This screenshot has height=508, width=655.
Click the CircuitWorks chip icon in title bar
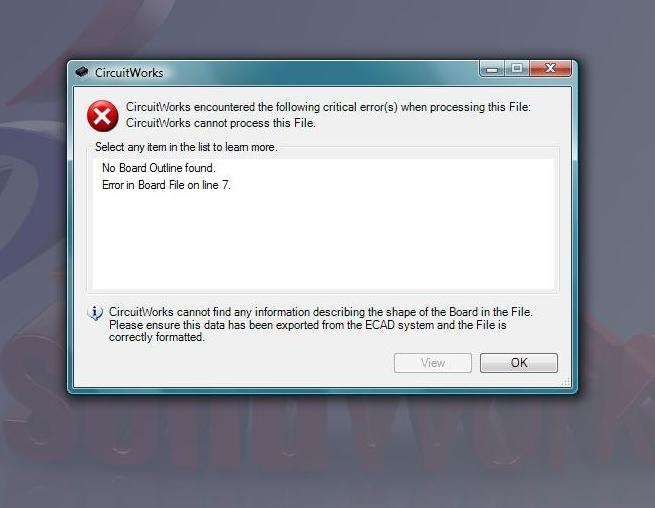[x=82, y=72]
